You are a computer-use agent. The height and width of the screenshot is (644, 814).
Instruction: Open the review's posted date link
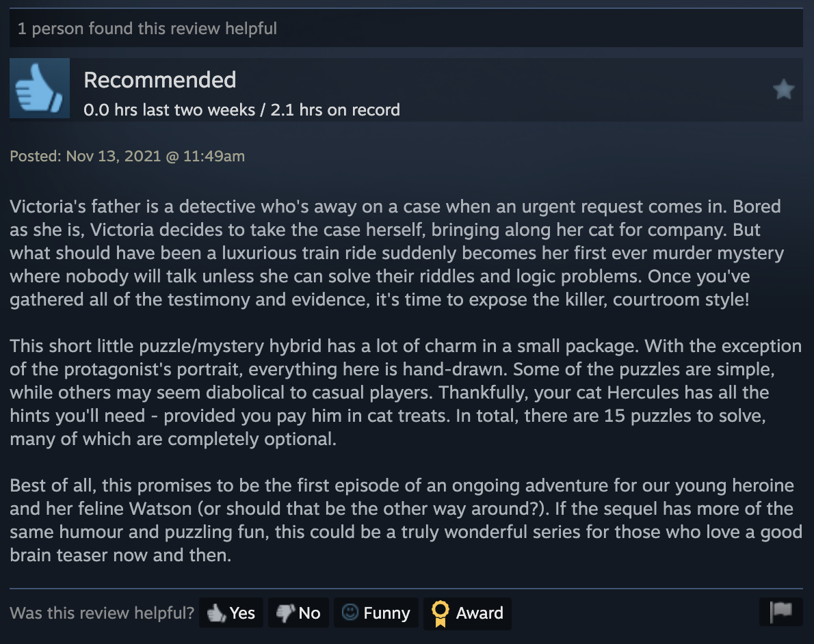[127, 156]
